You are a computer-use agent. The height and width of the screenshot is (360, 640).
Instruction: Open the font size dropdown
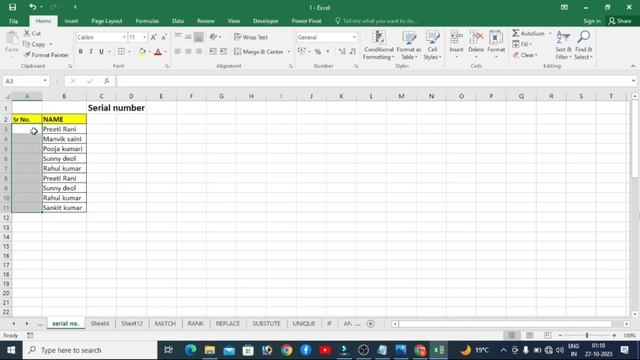[144, 37]
